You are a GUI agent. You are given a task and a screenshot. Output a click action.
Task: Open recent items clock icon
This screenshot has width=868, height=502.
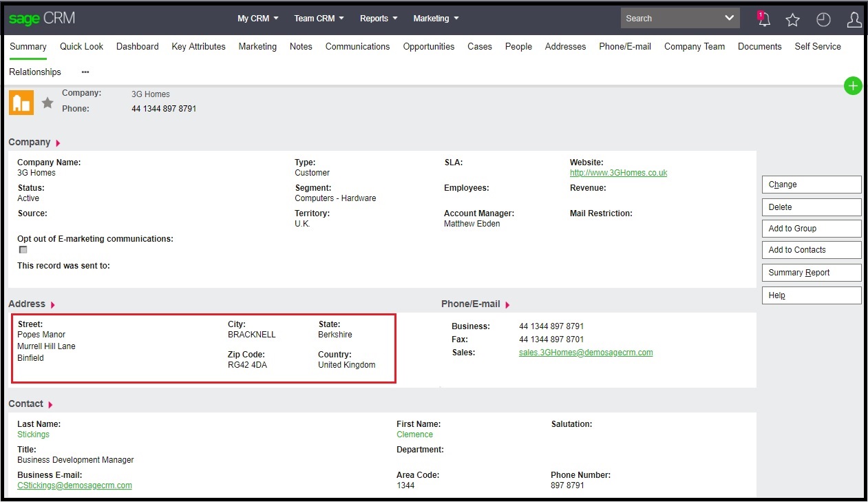click(x=823, y=20)
